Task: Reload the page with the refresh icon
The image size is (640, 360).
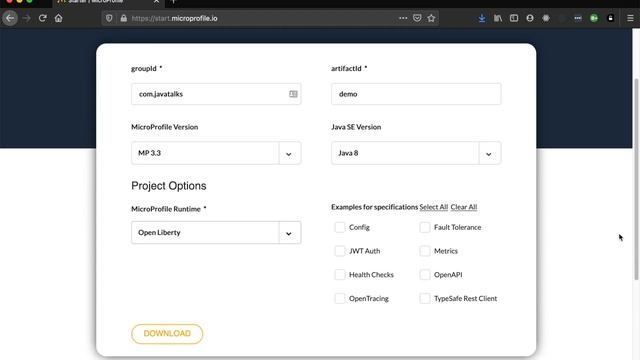Action: (x=42, y=18)
